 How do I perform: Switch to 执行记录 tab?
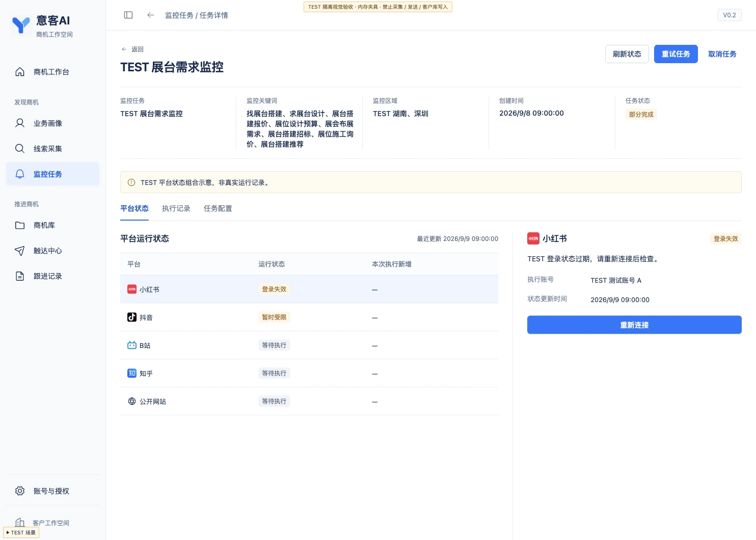click(x=176, y=208)
